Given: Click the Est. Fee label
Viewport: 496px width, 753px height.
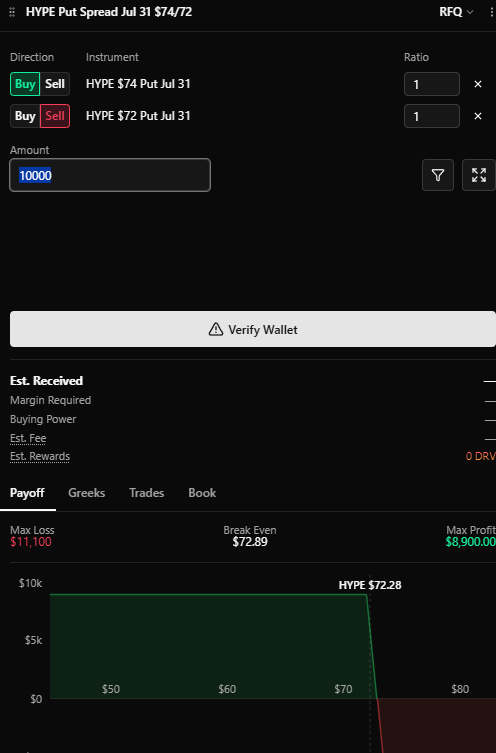Looking at the screenshot, I should [x=28, y=438].
